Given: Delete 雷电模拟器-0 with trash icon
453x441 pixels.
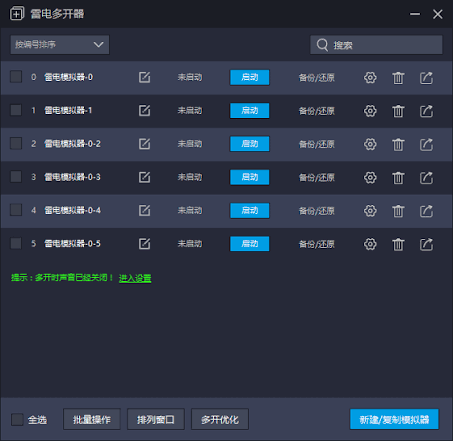Looking at the screenshot, I should click(x=398, y=78).
